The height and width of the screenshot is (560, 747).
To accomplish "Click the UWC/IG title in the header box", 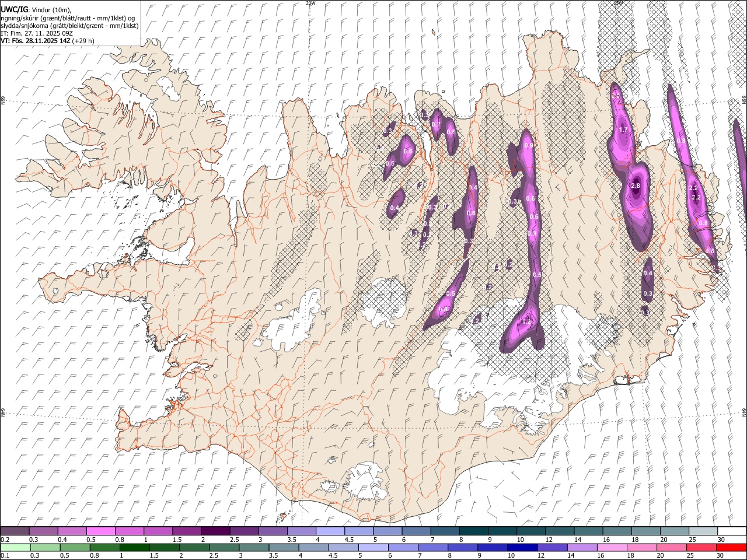I will point(14,10).
